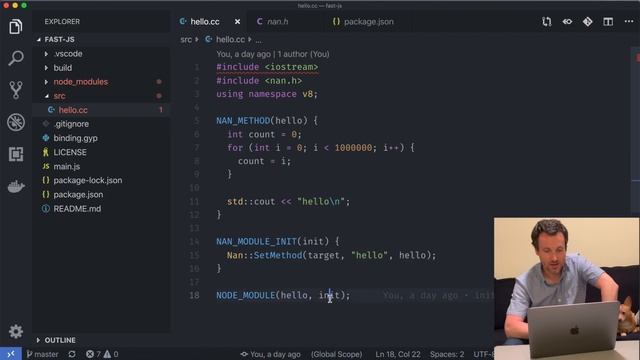
Task: Click the master branch in status bar
Action: pyautogui.click(x=42, y=354)
